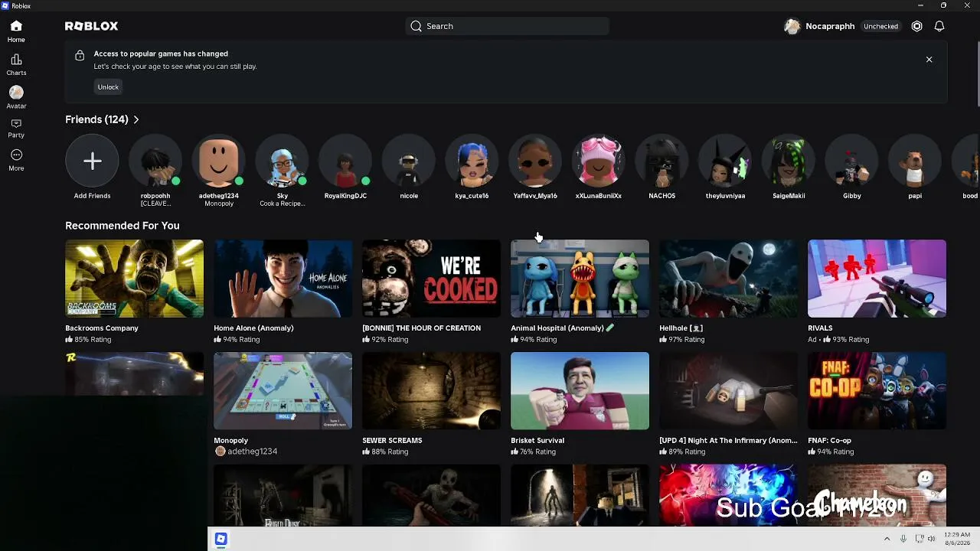Viewport: 980px width, 551px height.
Task: Open Animal Hospital (Anomaly) thumbnail
Action: coord(580,279)
